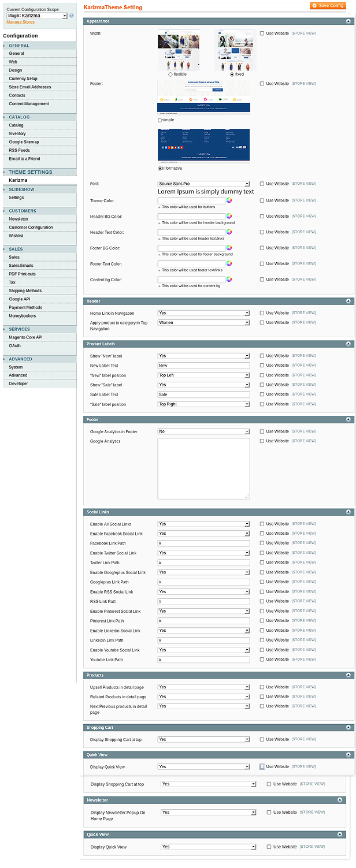The image size is (356, 868).
Task: Click the Twitter Link Path input field
Action: (203, 562)
